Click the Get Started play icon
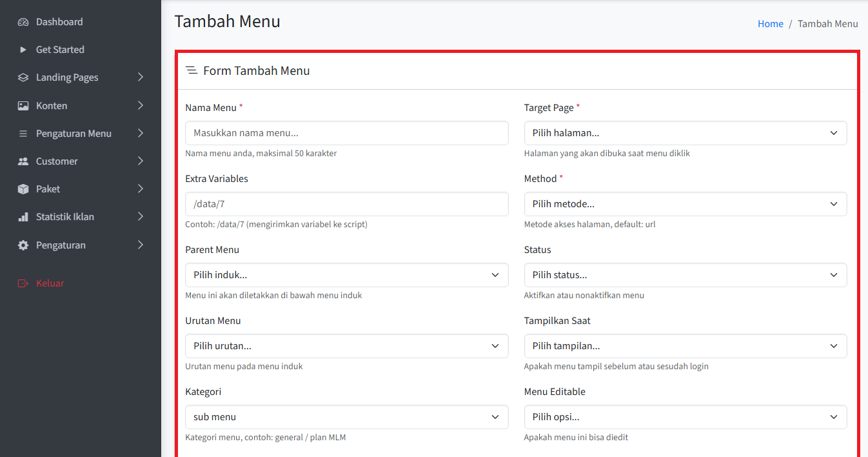The height and width of the screenshot is (457, 868). pyautogui.click(x=23, y=50)
